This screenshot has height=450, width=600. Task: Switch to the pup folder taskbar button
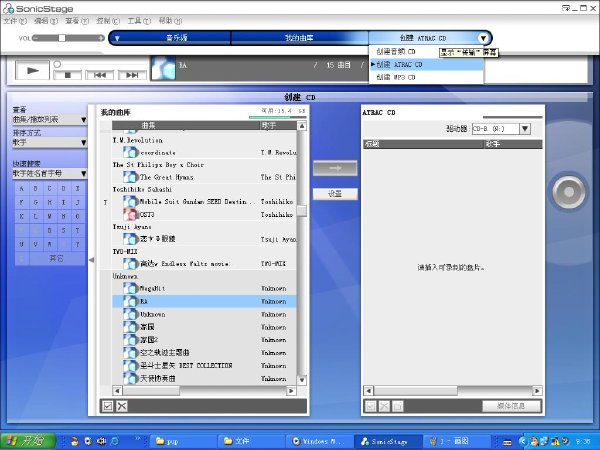183,441
